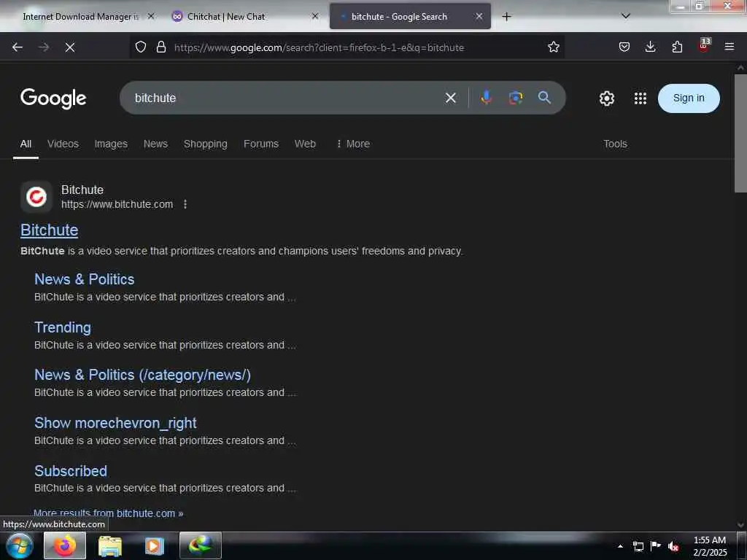Open Windows Start menu
The image size is (747, 560).
point(20,545)
